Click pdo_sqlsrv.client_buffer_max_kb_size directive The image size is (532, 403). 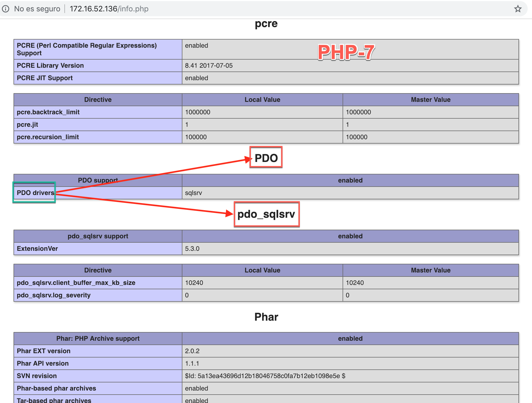coord(76,283)
